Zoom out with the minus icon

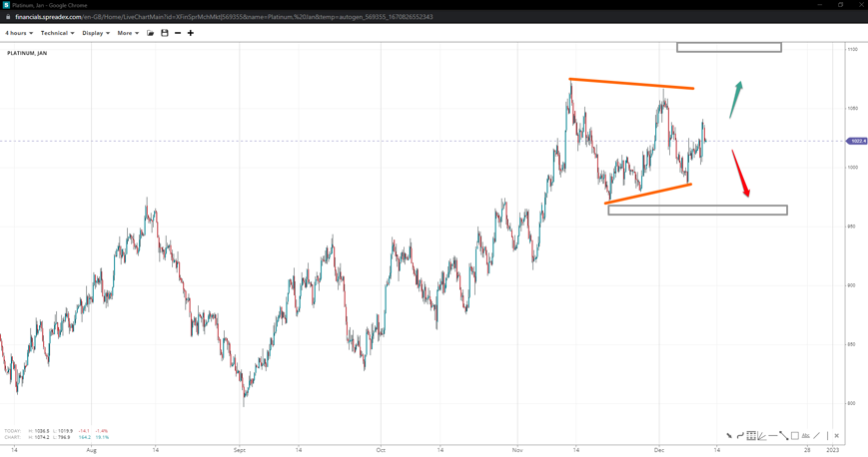tap(178, 33)
